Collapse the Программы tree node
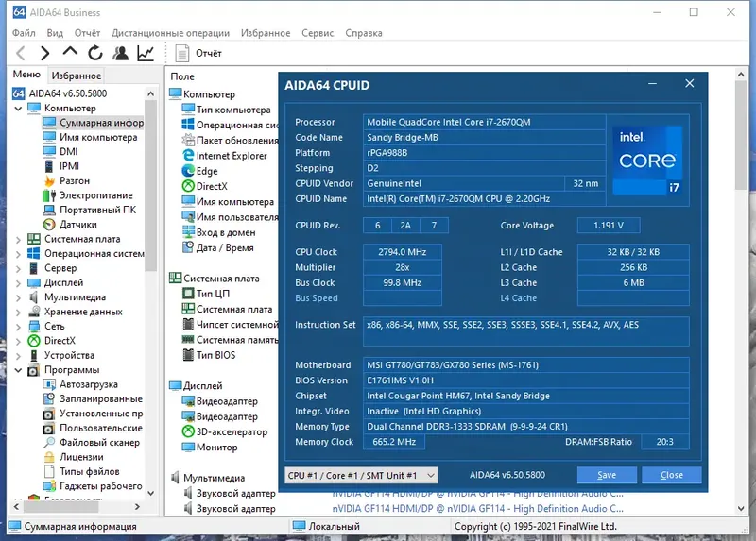Viewport: 756px width, 541px height. (18, 370)
